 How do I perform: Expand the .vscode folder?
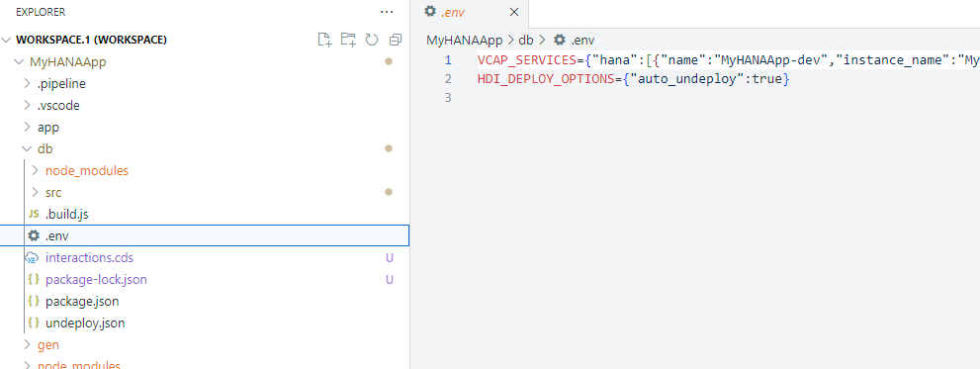pos(27,105)
